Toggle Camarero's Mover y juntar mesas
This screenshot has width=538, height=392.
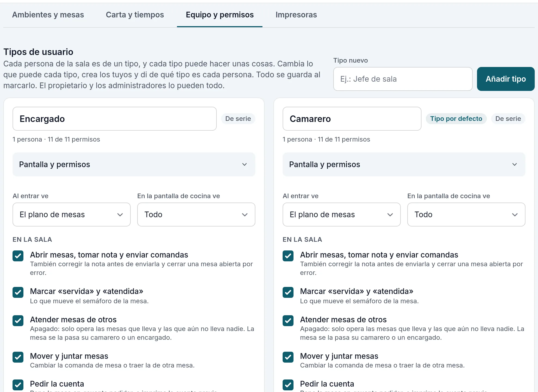[x=288, y=357]
